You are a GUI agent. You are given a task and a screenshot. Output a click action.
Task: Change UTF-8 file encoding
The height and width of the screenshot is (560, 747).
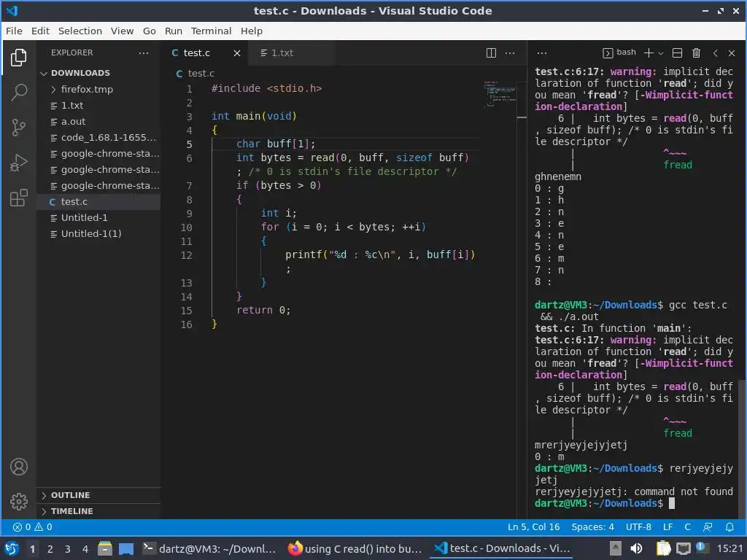click(x=638, y=527)
